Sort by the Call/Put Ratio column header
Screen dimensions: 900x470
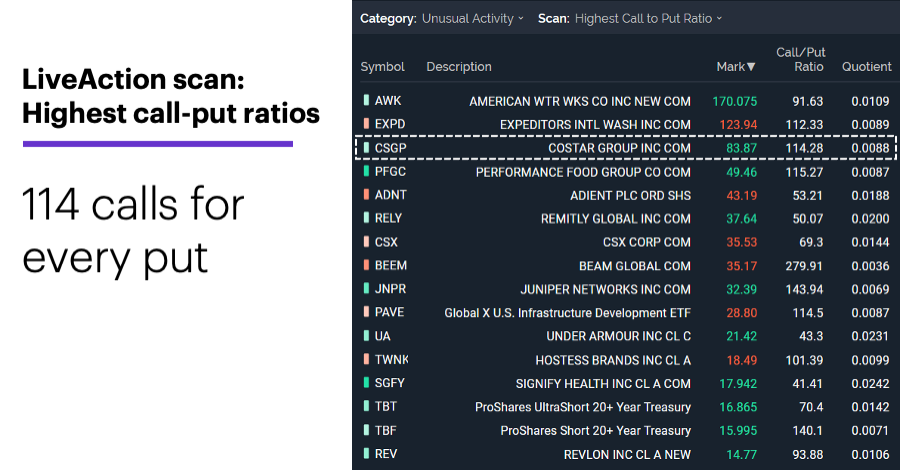click(x=800, y=59)
